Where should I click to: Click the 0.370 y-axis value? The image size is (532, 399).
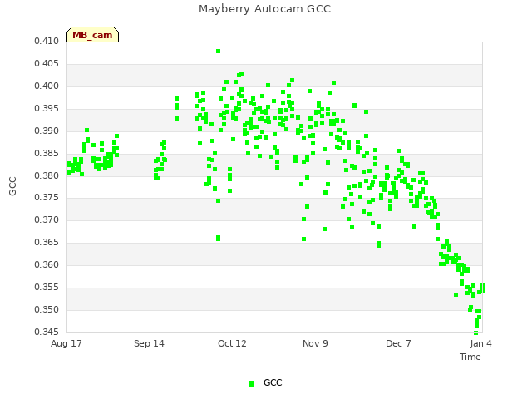47,219
